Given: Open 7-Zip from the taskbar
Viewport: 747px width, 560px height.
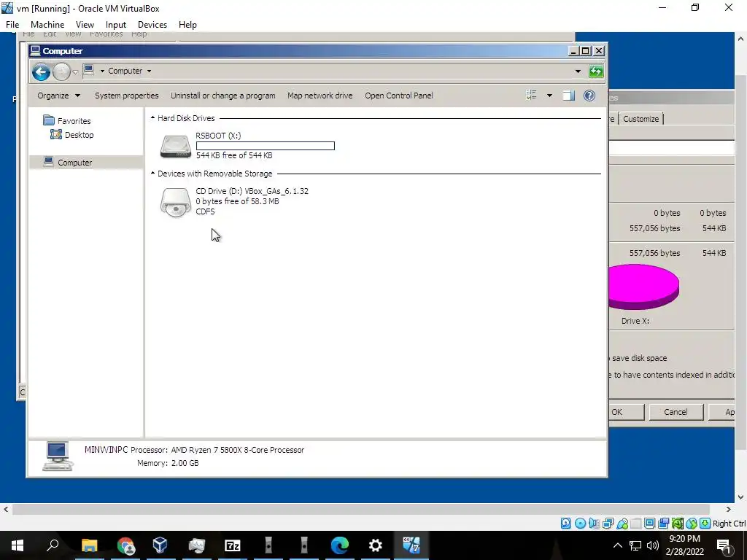Looking at the screenshot, I should click(x=233, y=545).
